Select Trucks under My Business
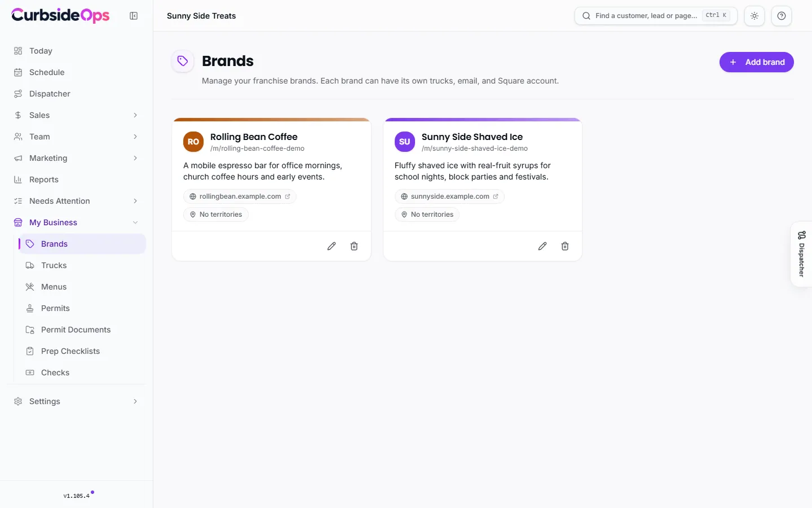 [82, 265]
